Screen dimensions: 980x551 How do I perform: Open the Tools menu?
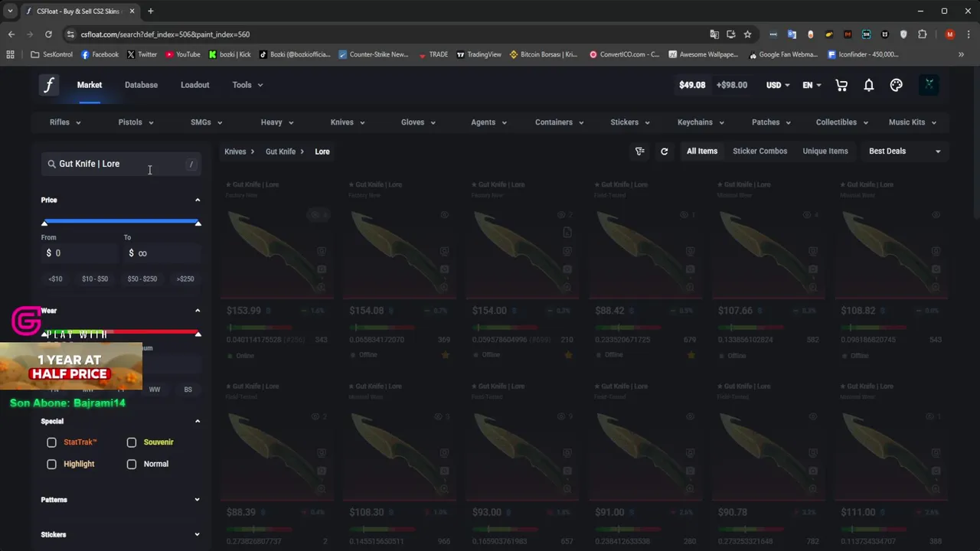pyautogui.click(x=247, y=85)
